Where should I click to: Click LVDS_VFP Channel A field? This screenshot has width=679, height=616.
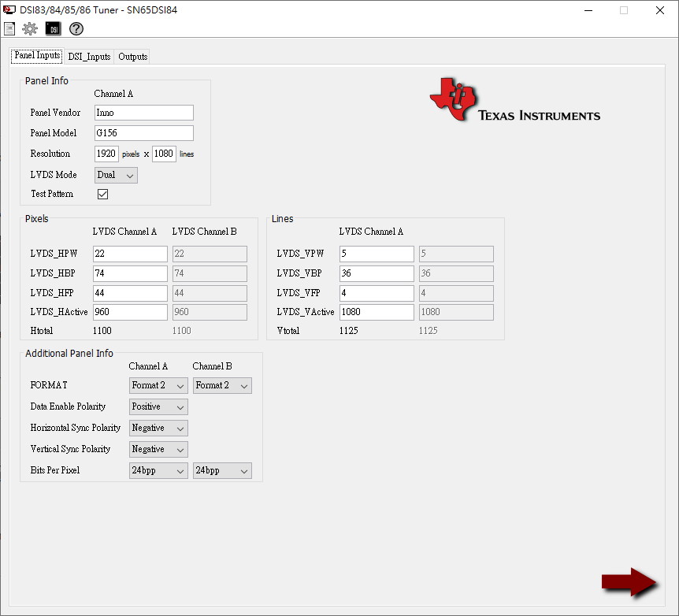377,293
